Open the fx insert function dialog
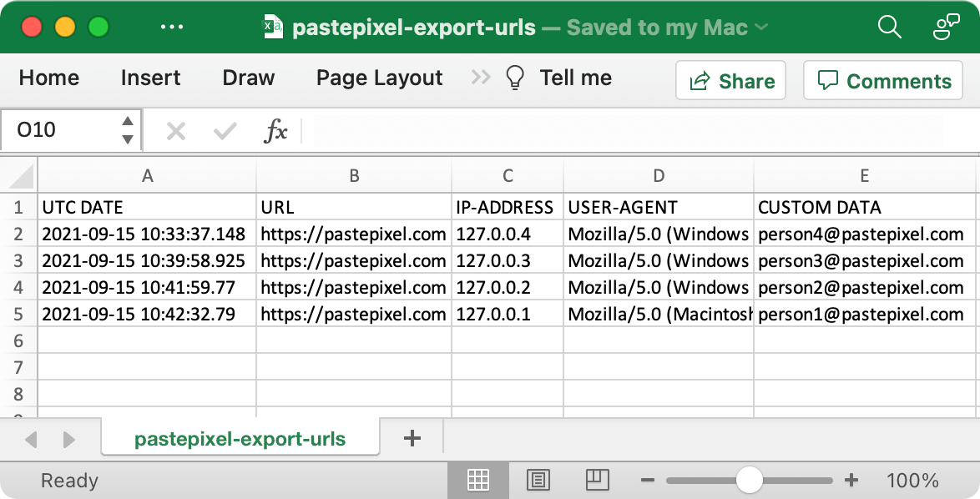The height and width of the screenshot is (499, 980). [x=275, y=131]
